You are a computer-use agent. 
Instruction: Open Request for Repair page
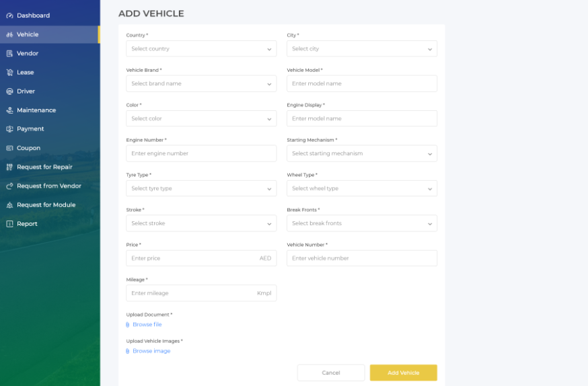click(x=50, y=167)
